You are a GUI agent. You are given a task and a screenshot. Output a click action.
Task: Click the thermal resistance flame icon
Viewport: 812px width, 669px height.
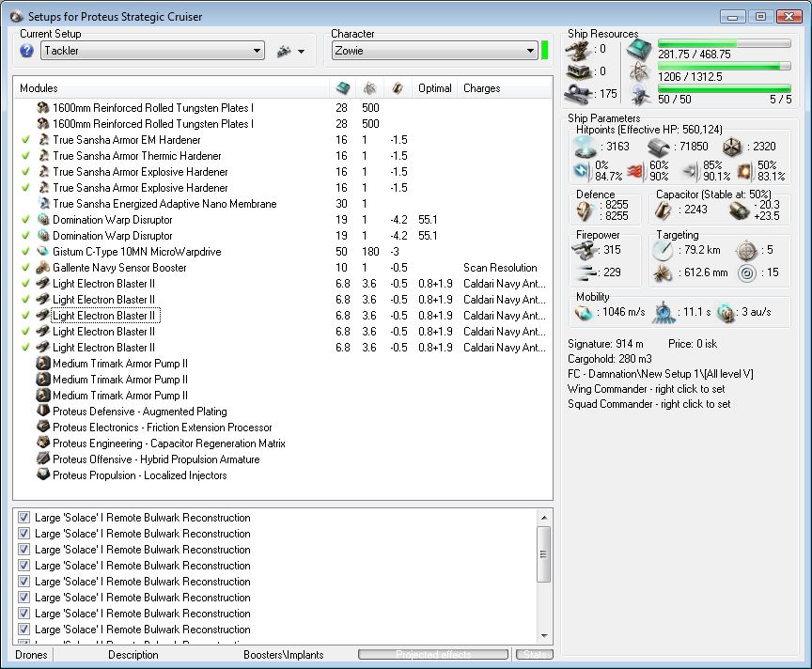point(636,171)
